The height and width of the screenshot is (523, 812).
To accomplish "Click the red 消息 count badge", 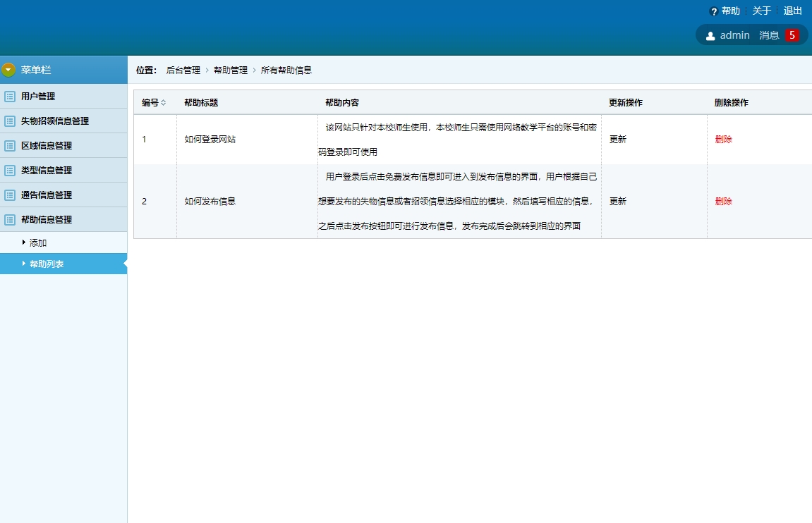I will click(x=793, y=35).
